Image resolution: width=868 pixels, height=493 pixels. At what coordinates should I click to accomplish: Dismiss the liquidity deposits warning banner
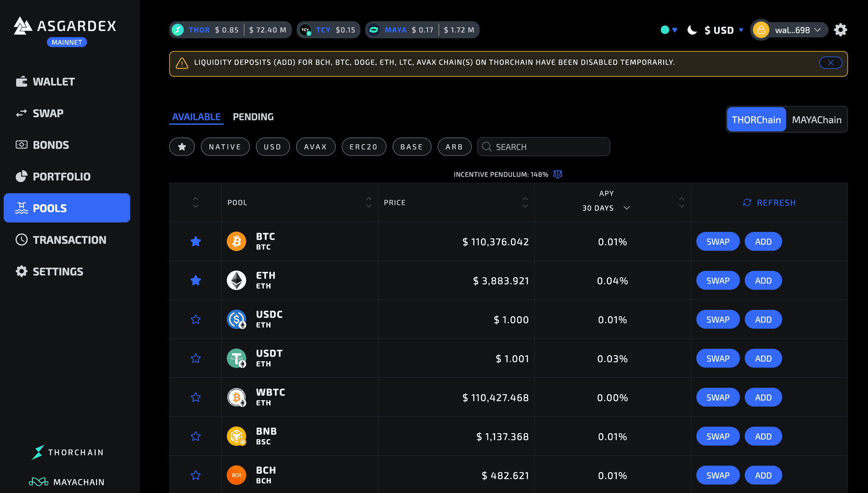[x=830, y=62]
